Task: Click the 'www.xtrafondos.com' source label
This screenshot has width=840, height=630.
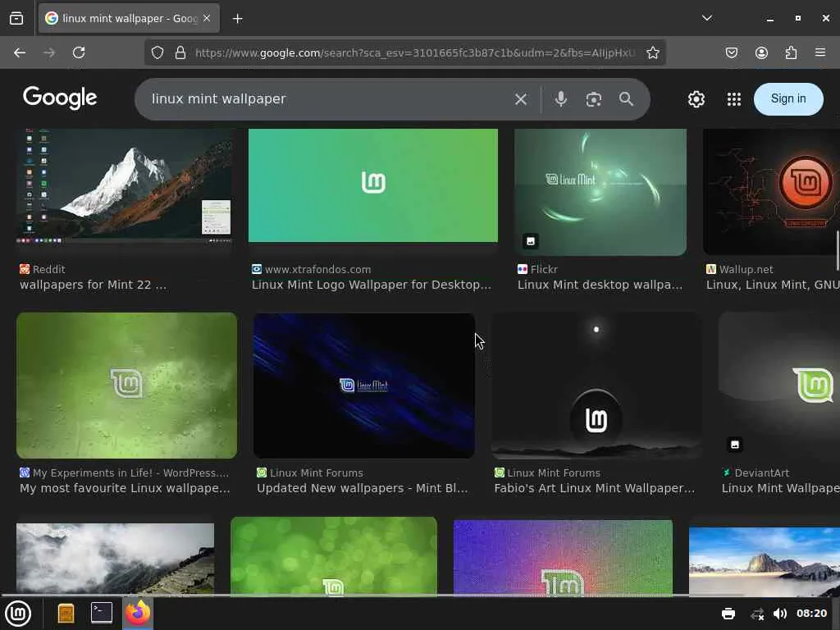Action: (x=317, y=269)
